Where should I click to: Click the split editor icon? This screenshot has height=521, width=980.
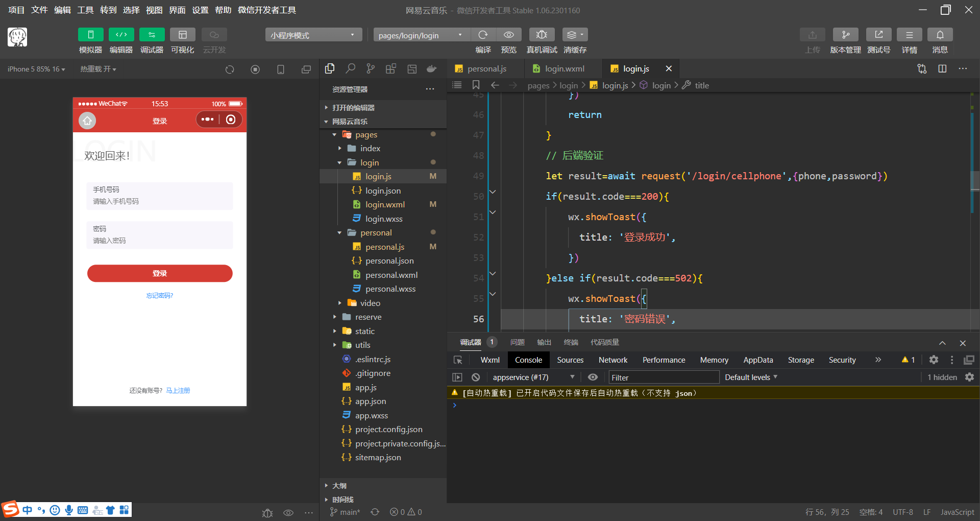pos(942,68)
